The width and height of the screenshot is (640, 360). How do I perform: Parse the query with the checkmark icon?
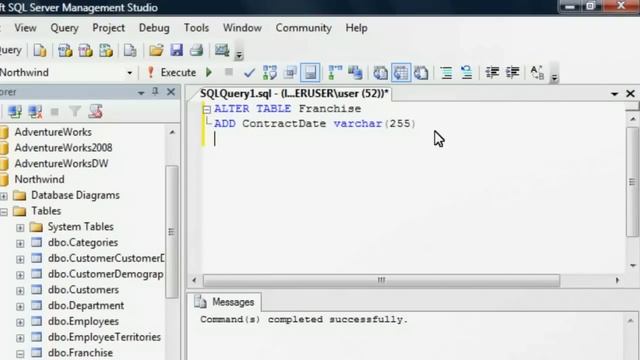[249, 73]
